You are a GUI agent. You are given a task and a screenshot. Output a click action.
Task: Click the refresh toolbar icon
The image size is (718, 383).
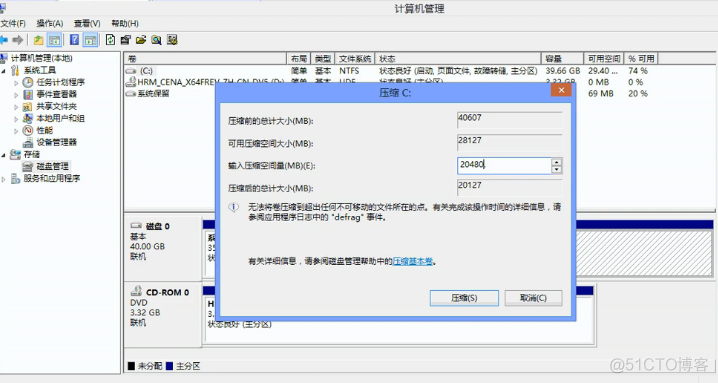click(110, 40)
